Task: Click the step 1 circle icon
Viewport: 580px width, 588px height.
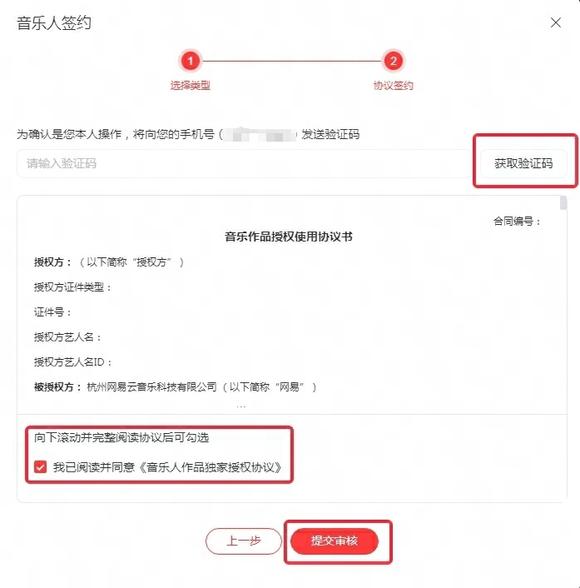Action: tap(190, 61)
